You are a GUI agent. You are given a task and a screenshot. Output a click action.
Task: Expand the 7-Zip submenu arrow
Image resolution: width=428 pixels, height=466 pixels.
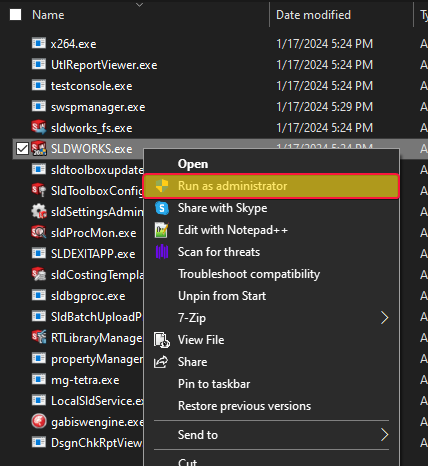[x=384, y=318]
